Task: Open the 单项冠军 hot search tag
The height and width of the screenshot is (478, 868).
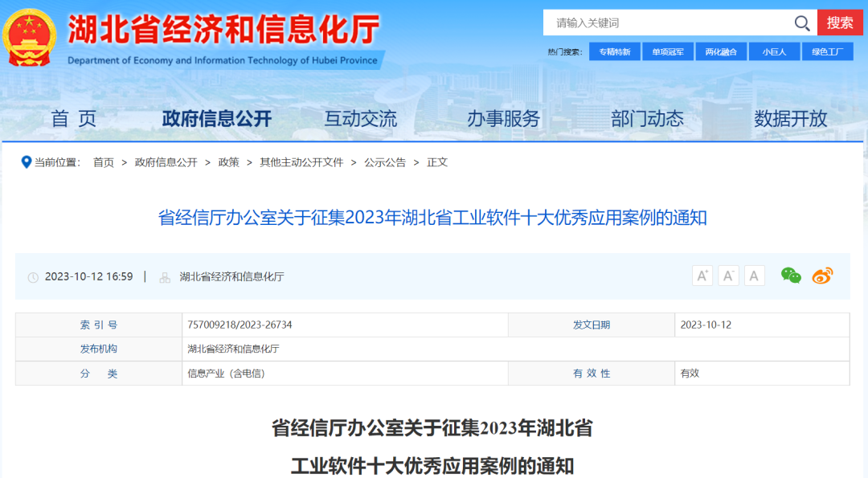Action: coord(668,51)
